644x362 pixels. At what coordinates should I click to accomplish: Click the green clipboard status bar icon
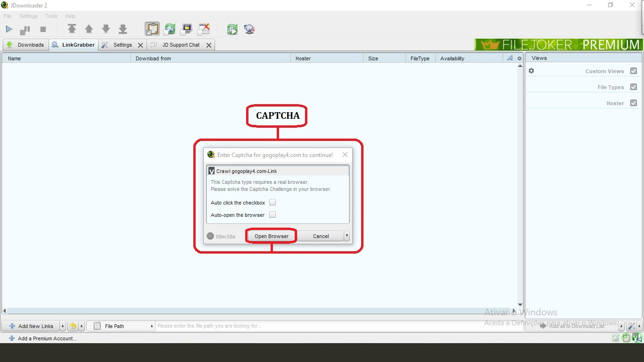[x=626, y=337]
